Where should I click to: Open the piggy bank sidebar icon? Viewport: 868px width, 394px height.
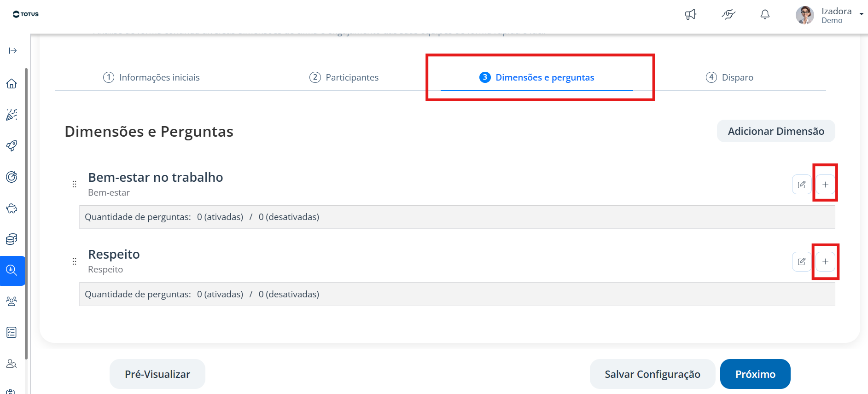tap(12, 209)
